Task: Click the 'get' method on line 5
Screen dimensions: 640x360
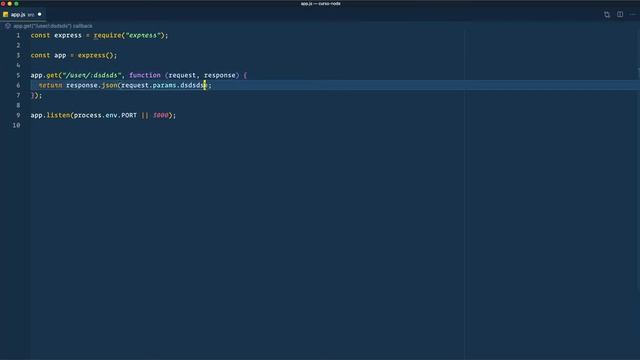Action: pos(52,76)
